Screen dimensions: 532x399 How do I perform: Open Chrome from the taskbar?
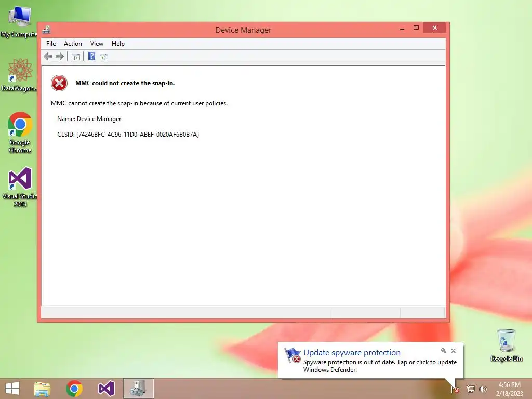click(74, 389)
